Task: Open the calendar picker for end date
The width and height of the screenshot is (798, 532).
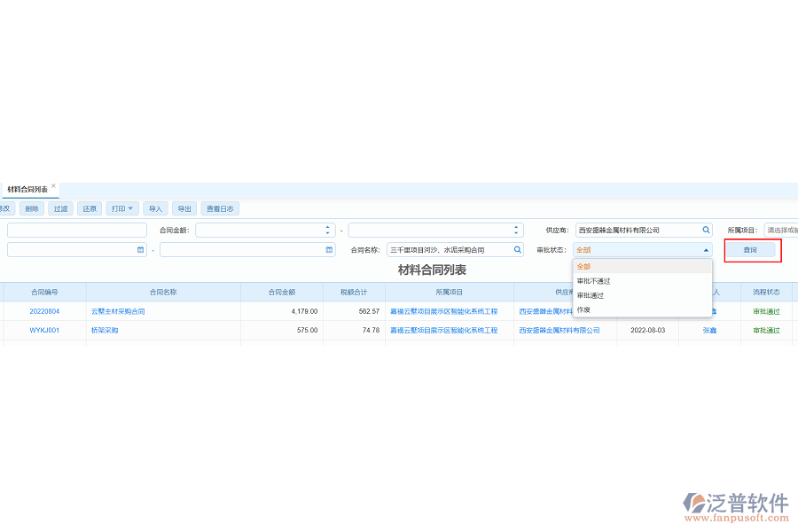Action: tap(329, 250)
